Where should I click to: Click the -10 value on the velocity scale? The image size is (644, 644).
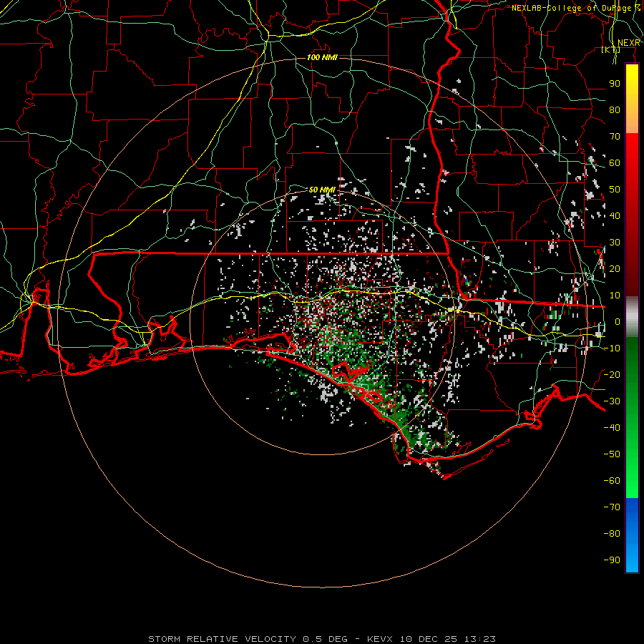[612, 348]
